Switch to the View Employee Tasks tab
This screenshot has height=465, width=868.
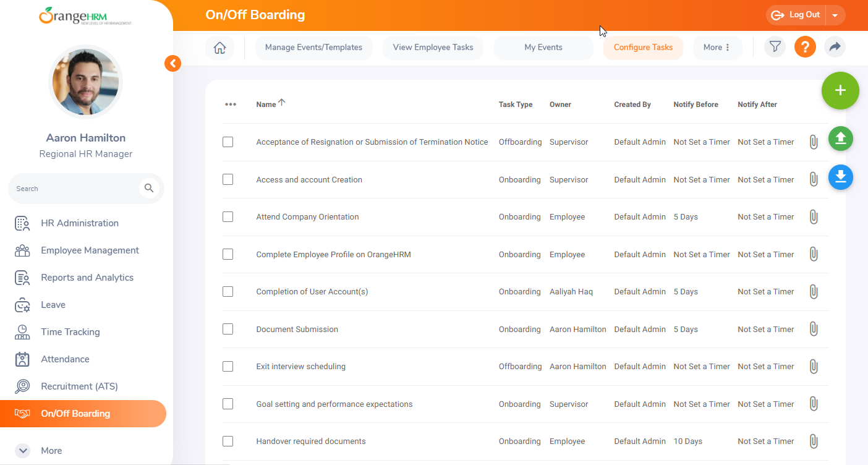pyautogui.click(x=433, y=48)
